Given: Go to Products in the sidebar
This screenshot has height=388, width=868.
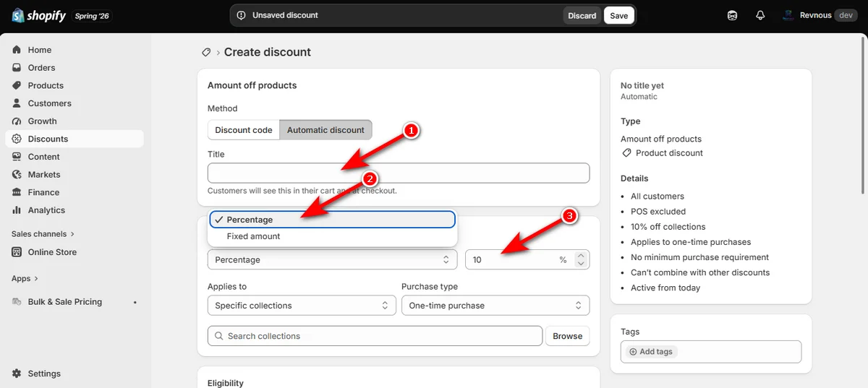Looking at the screenshot, I should tap(75, 85).
